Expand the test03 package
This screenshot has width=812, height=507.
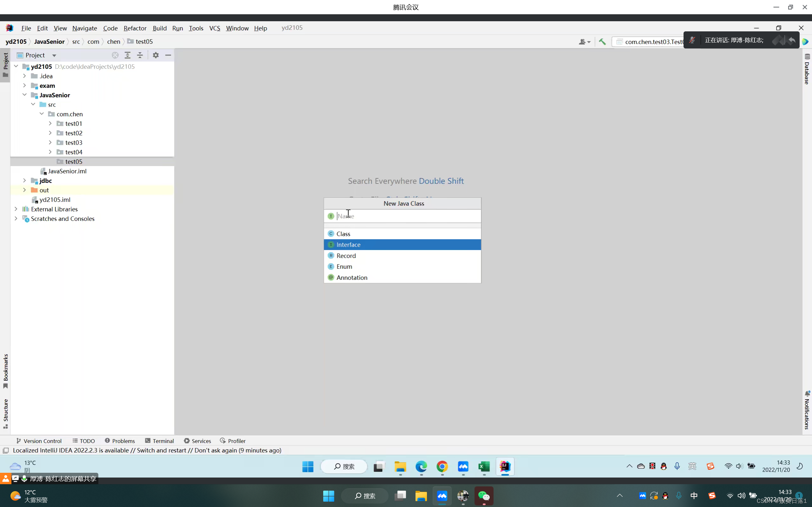click(x=50, y=143)
